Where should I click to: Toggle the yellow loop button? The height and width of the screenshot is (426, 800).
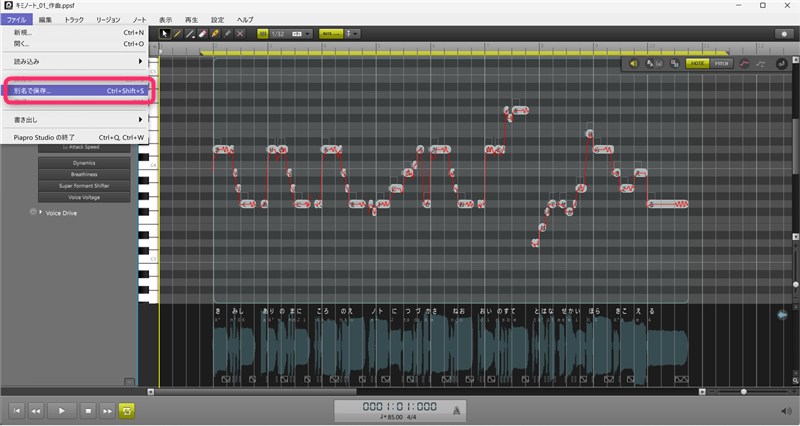click(127, 411)
